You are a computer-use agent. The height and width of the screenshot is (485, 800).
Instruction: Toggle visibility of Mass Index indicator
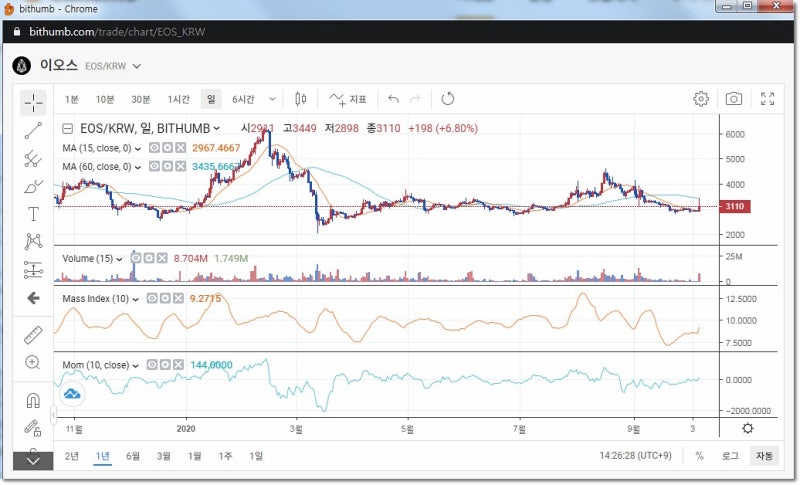point(152,298)
